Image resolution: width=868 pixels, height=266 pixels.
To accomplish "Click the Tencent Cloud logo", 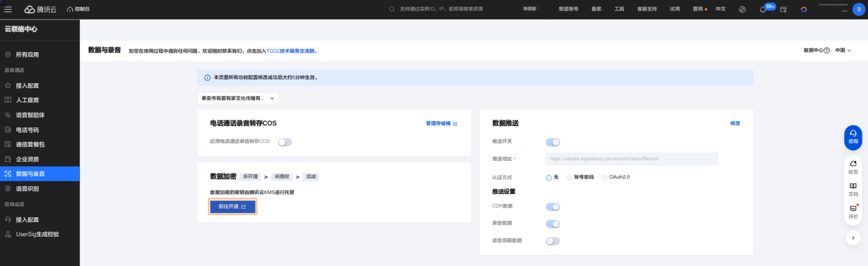I will (40, 9).
